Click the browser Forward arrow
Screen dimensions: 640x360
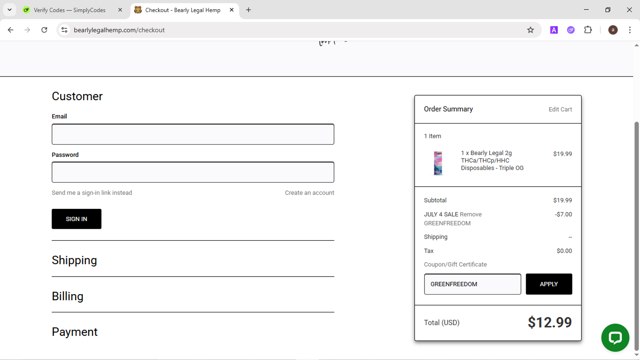coord(27,30)
